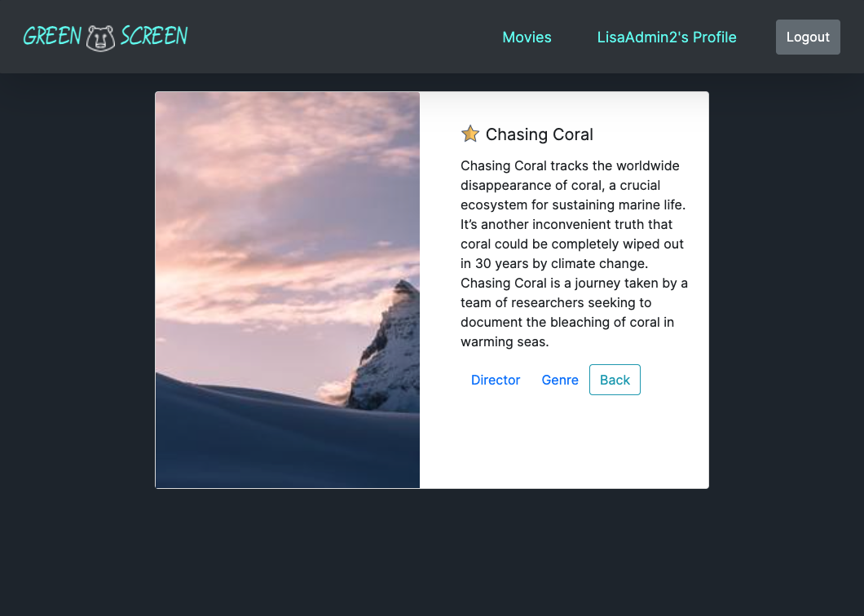Click empty white card area below Back
The image size is (864, 616).
tap(564, 441)
